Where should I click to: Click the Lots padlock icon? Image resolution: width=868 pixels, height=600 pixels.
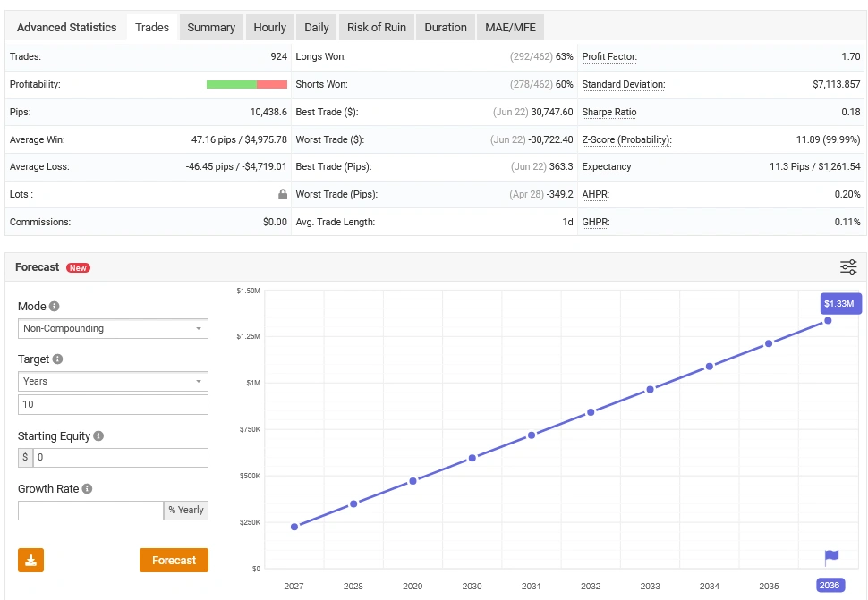tap(282, 194)
